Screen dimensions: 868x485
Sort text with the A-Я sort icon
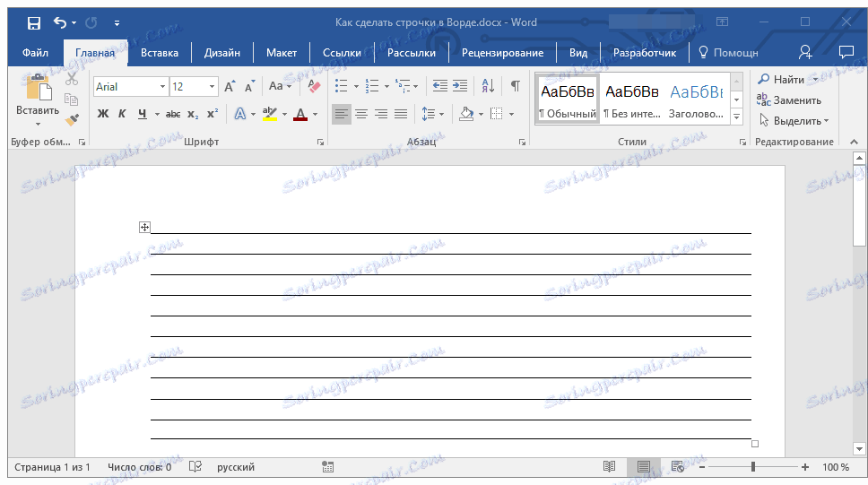tap(488, 86)
